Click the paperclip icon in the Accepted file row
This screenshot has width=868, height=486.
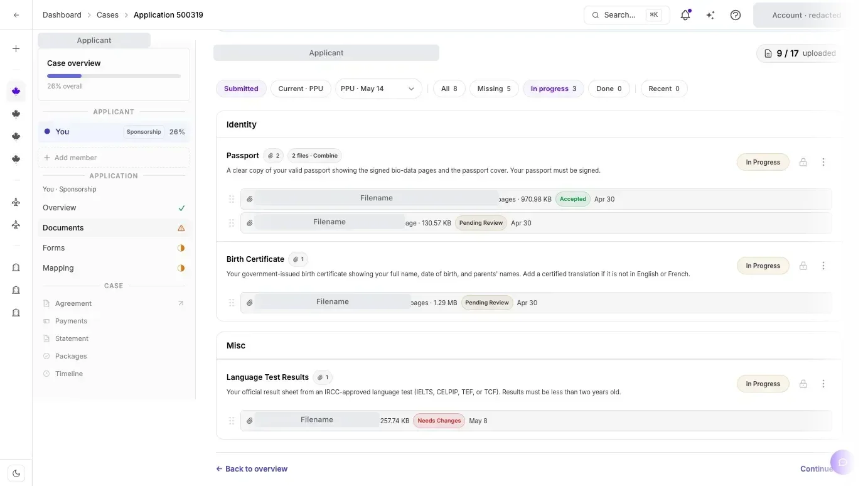pyautogui.click(x=249, y=199)
